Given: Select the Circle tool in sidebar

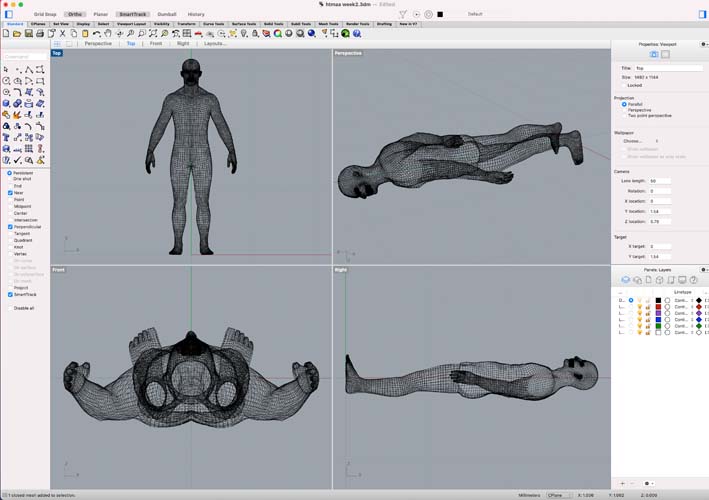Looking at the screenshot, I should [x=6, y=81].
